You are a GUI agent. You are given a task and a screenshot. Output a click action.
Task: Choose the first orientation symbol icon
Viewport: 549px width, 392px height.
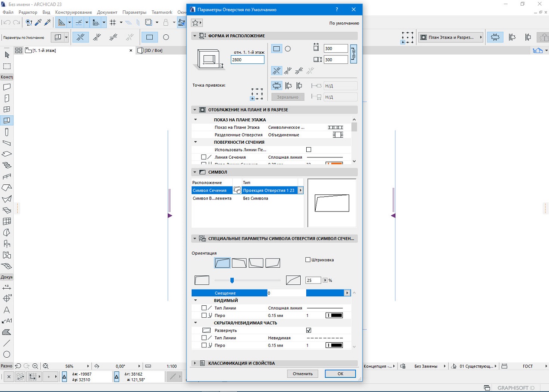tap(223, 263)
